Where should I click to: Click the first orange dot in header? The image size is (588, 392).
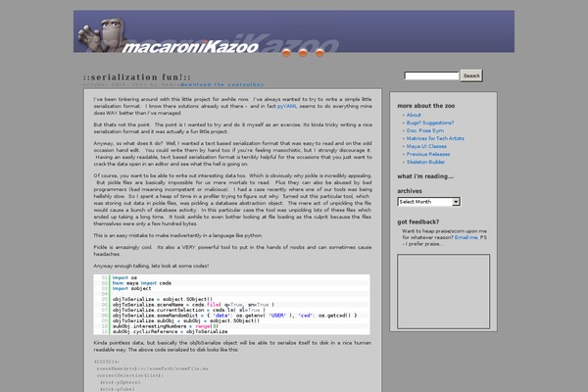coord(286,53)
